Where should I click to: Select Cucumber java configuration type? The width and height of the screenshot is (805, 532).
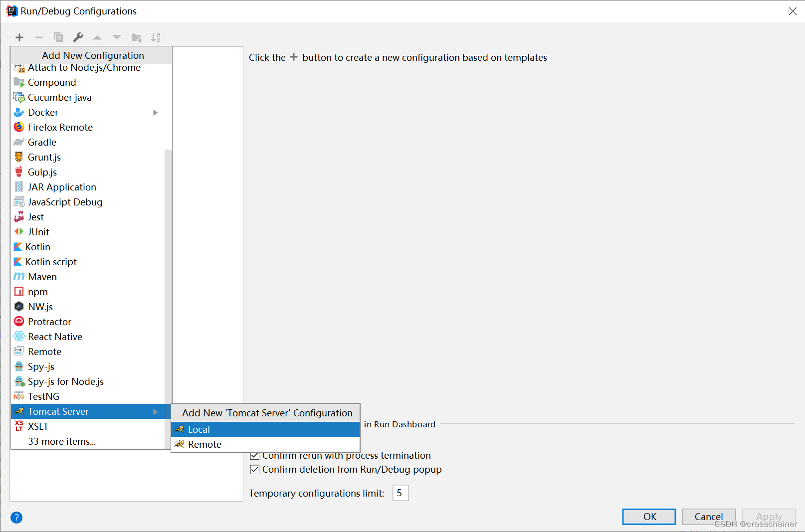(87, 97)
